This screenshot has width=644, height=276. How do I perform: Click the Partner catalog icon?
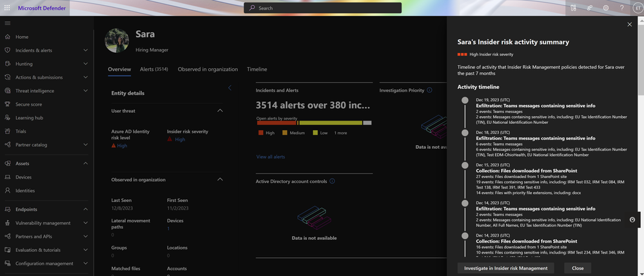point(7,144)
